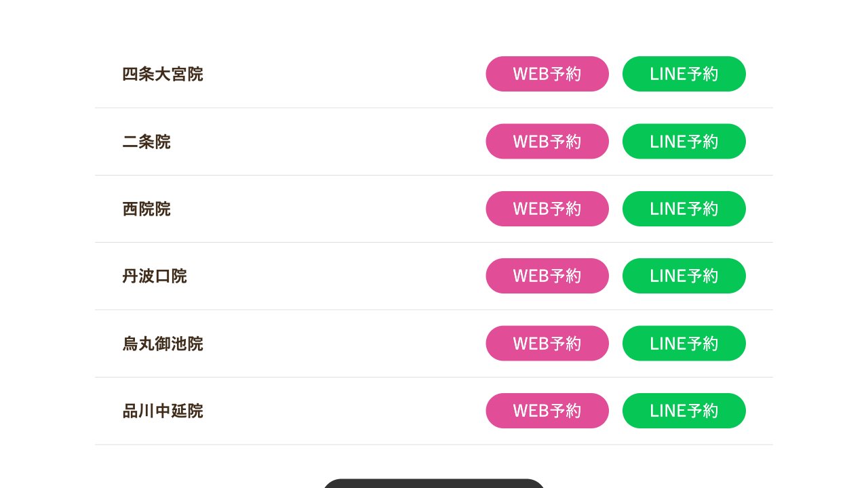
Task: Click LINE予約 for 四条大宮院
Action: (684, 74)
